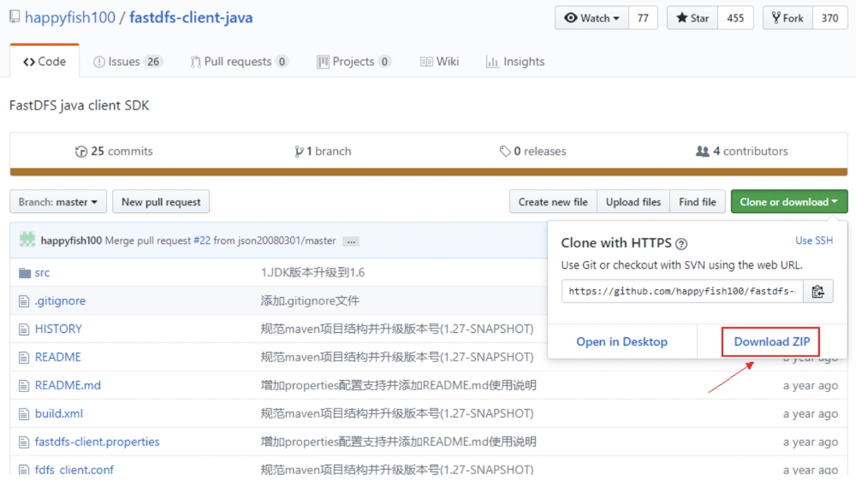This screenshot has height=493, width=868.
Task: Switch to the Issues tab
Action: point(128,62)
